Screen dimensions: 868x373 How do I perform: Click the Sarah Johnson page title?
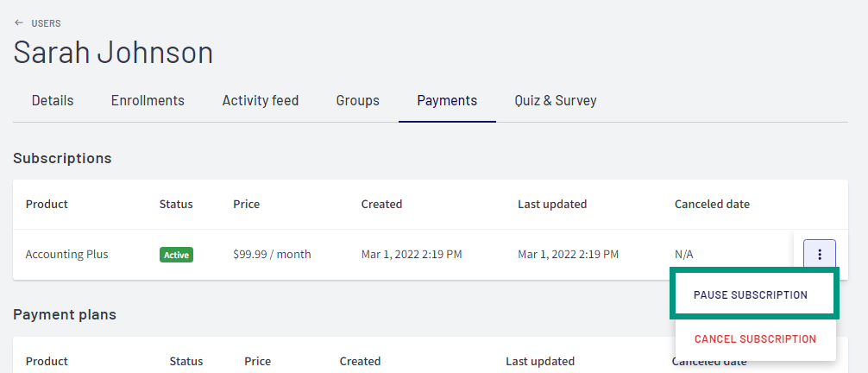(113, 52)
